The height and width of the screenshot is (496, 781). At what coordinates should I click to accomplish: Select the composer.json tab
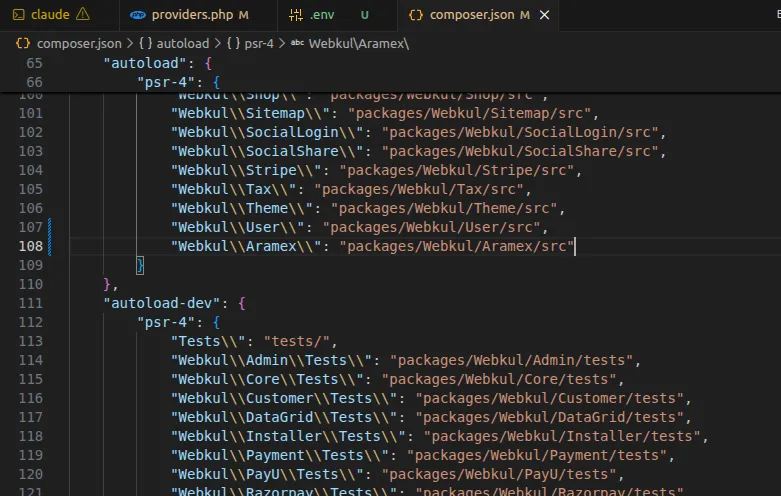[x=478, y=15]
